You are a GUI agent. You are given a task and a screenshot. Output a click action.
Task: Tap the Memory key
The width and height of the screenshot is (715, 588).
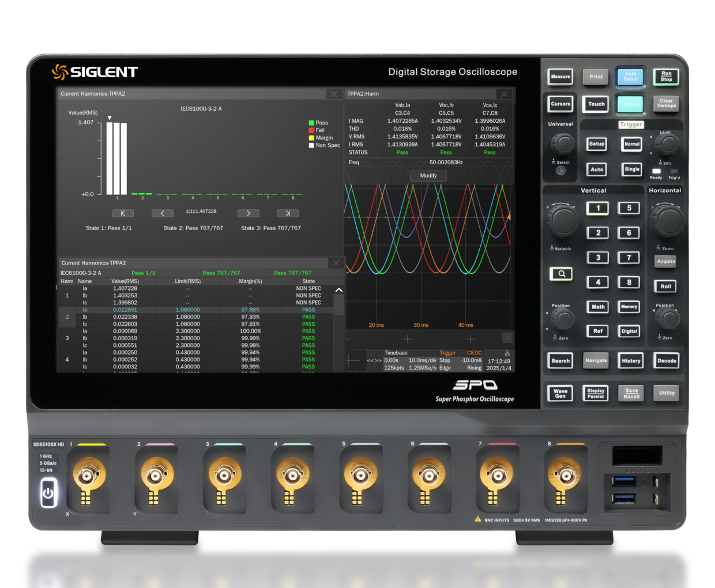(x=629, y=307)
